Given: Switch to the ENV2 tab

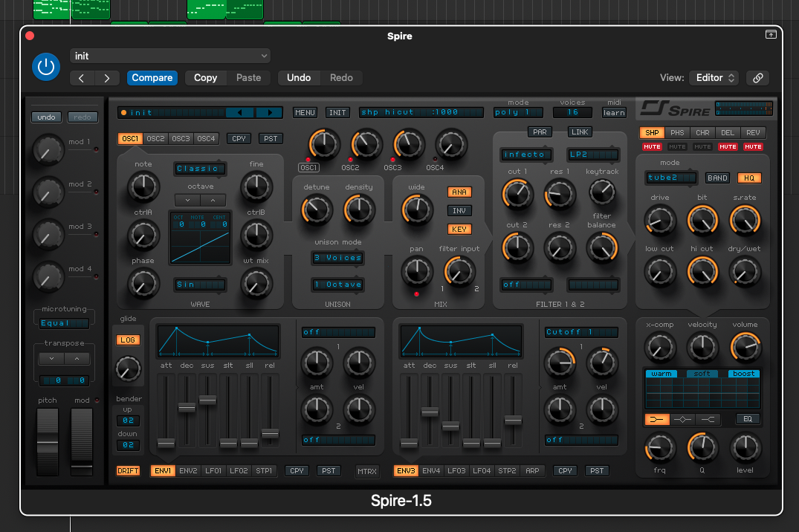Looking at the screenshot, I should (x=188, y=471).
